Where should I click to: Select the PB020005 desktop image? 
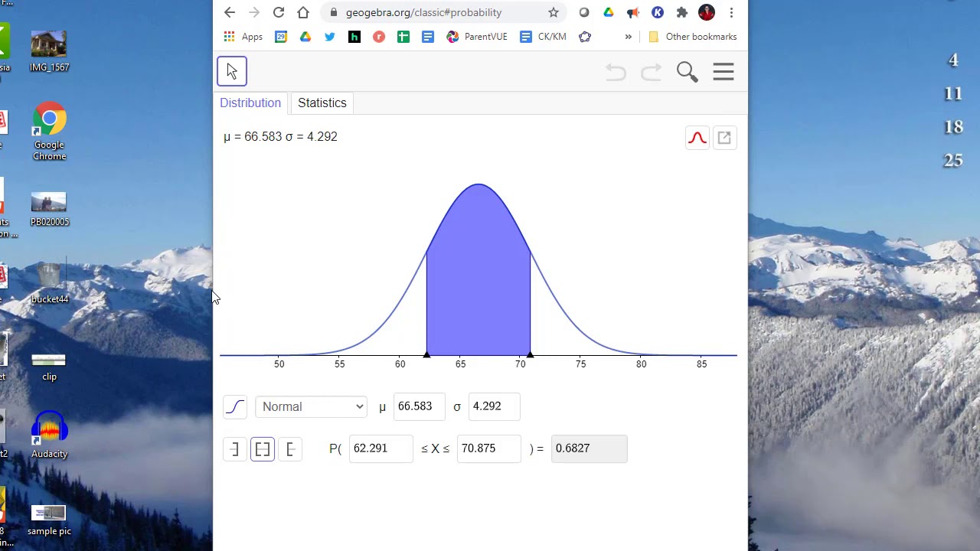pos(49,210)
